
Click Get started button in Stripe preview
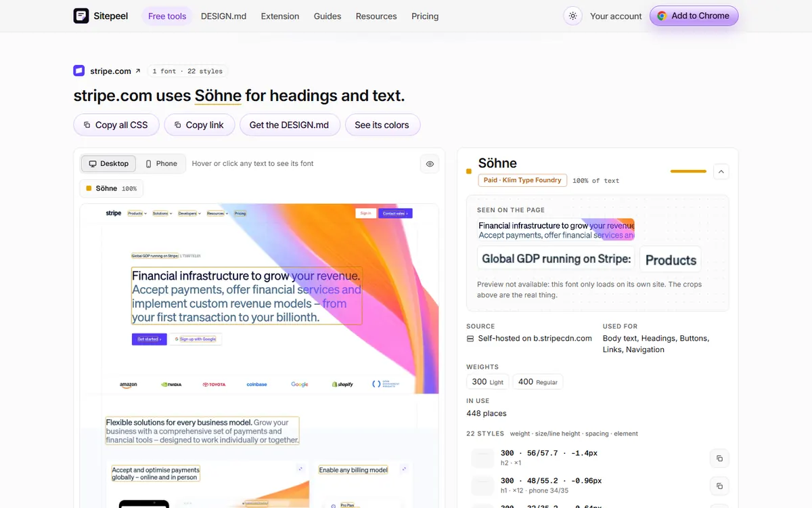click(x=149, y=339)
